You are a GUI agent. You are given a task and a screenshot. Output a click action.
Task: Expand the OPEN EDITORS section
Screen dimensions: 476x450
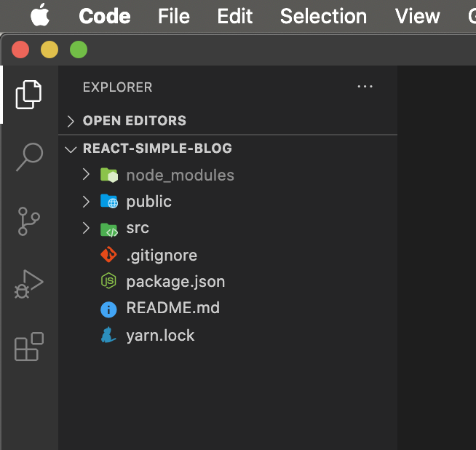71,121
